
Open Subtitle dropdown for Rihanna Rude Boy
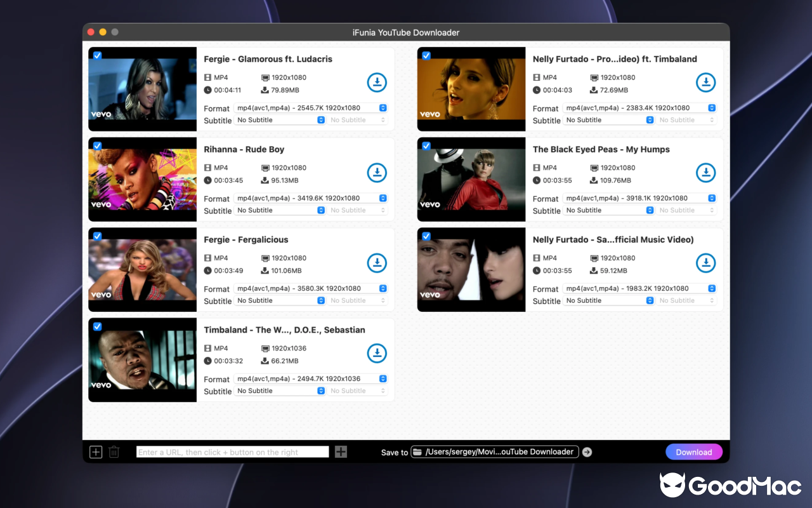pyautogui.click(x=280, y=210)
